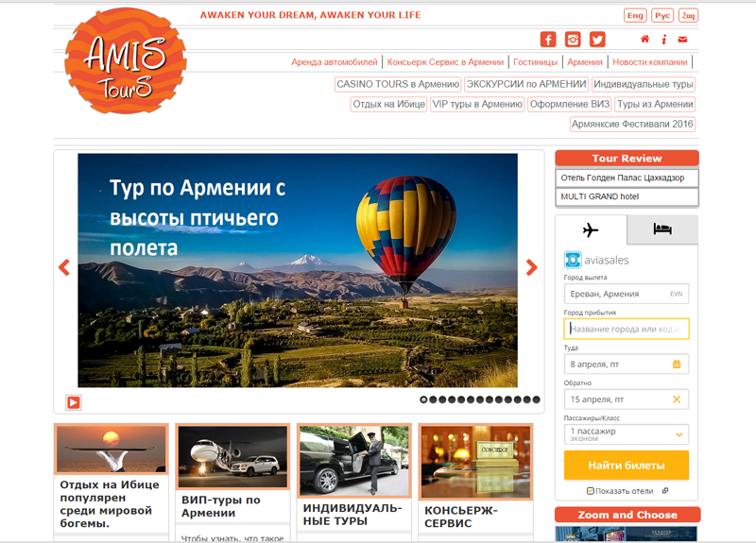The height and width of the screenshot is (543, 756).
Task: Click the Twitter bird icon
Action: pos(597,40)
